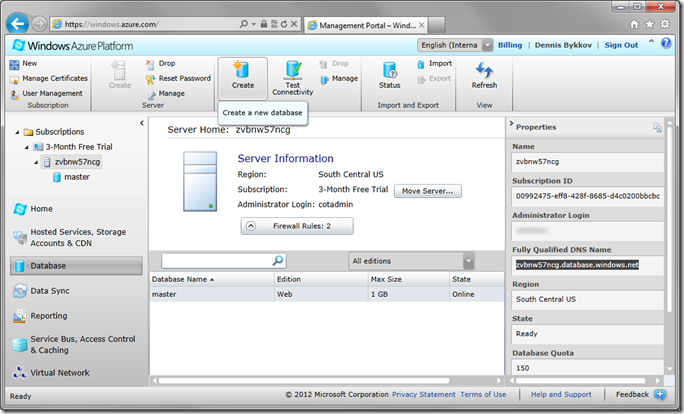The width and height of the screenshot is (684, 414).
Task: Click the Properties vertical scrollbar
Action: click(670, 218)
